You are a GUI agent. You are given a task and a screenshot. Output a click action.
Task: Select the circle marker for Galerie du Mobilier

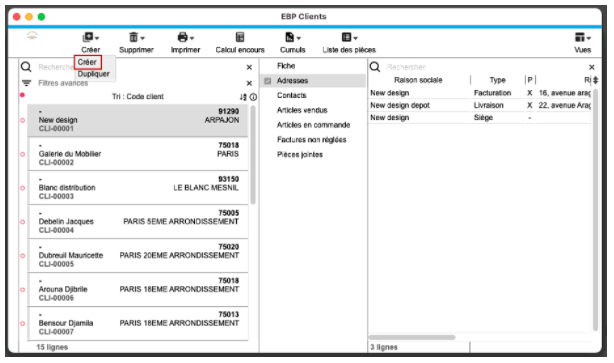23,154
